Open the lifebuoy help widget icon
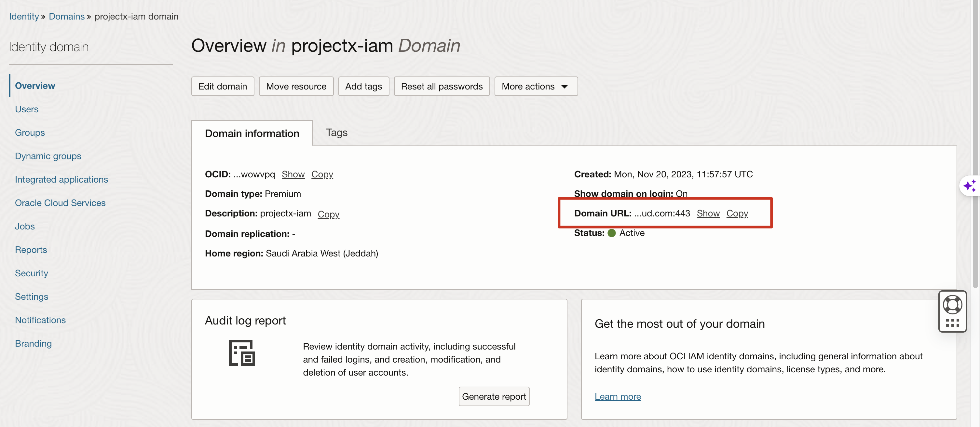The image size is (980, 427). tap(952, 304)
